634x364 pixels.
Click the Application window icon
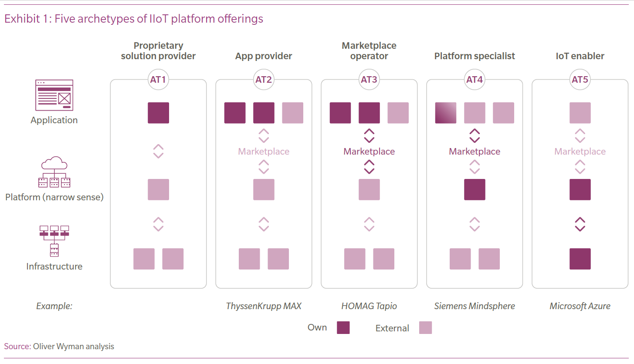pos(54,95)
